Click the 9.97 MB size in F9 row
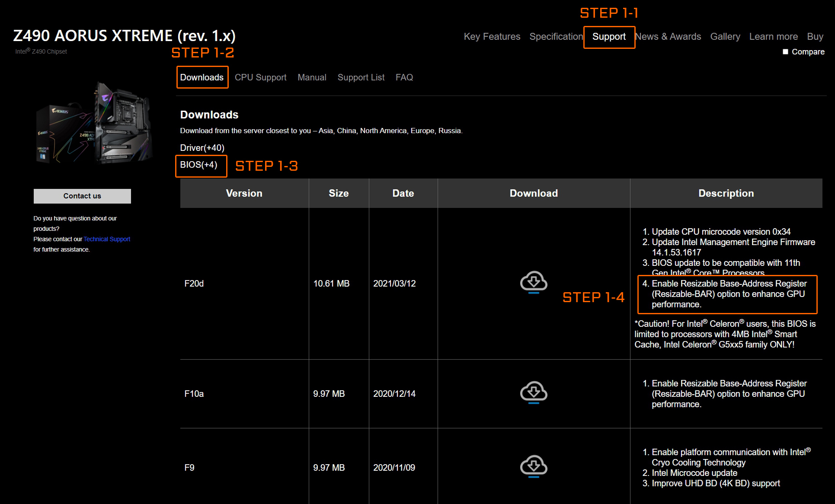The image size is (835, 504). (x=329, y=468)
